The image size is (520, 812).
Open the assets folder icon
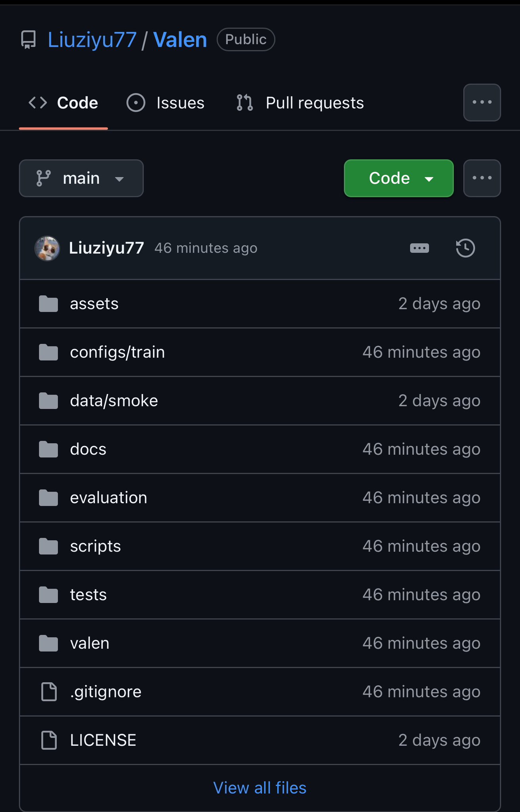pyautogui.click(x=48, y=304)
